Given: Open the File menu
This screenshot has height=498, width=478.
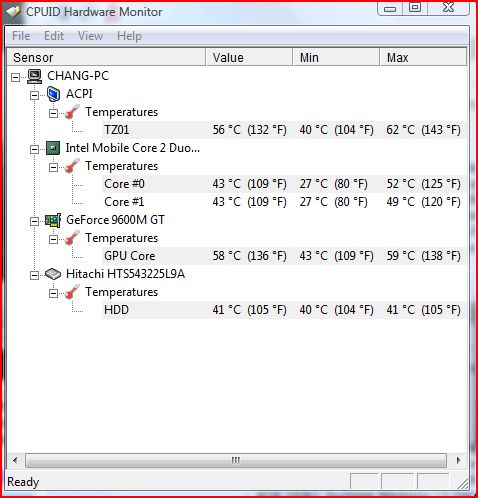Looking at the screenshot, I should (21, 36).
